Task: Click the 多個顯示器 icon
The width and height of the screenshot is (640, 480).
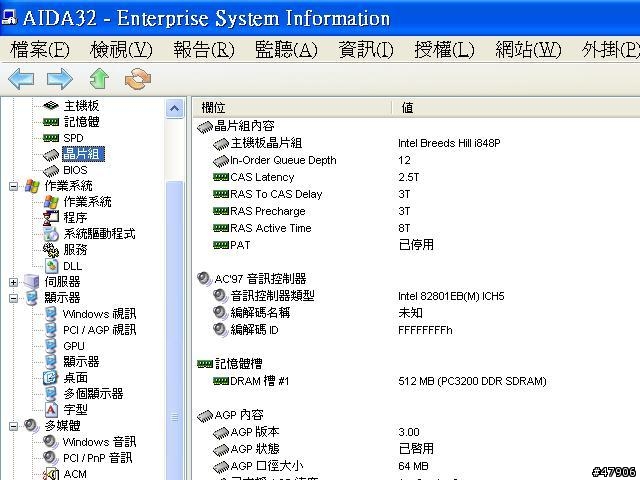Action: point(51,393)
